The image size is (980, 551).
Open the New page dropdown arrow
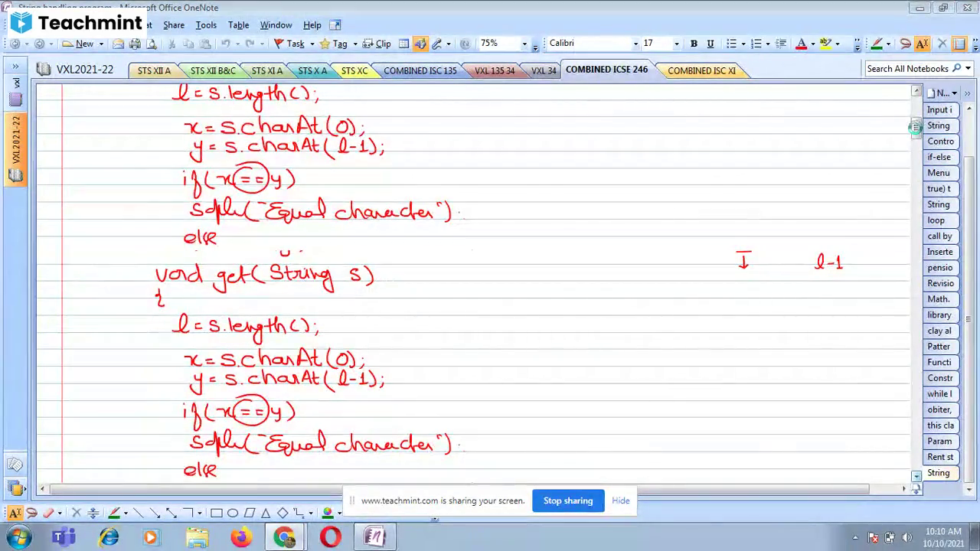click(100, 44)
